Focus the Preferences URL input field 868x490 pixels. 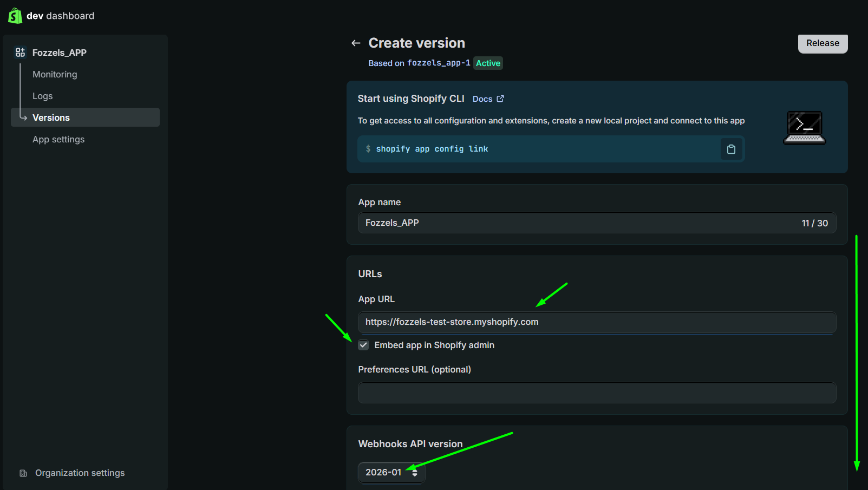597,393
